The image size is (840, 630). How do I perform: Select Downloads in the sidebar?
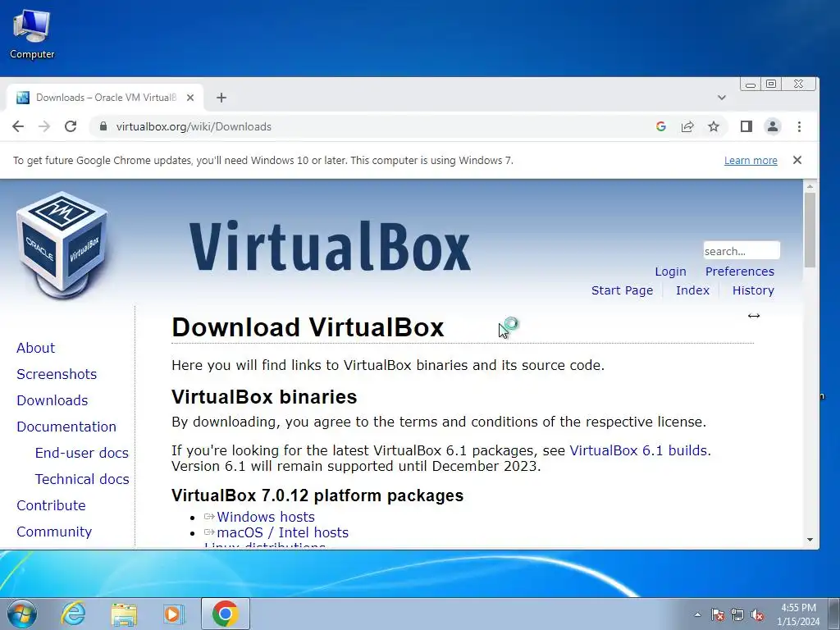click(x=52, y=400)
